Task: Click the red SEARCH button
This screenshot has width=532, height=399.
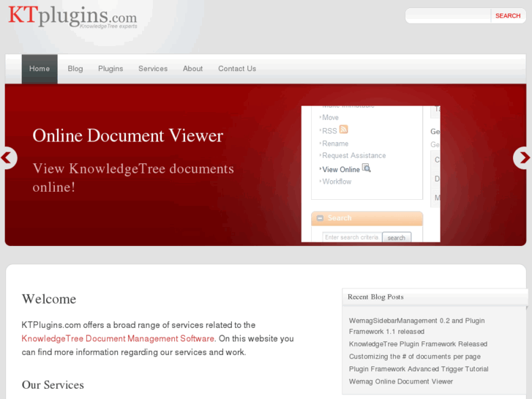Action: [x=508, y=16]
